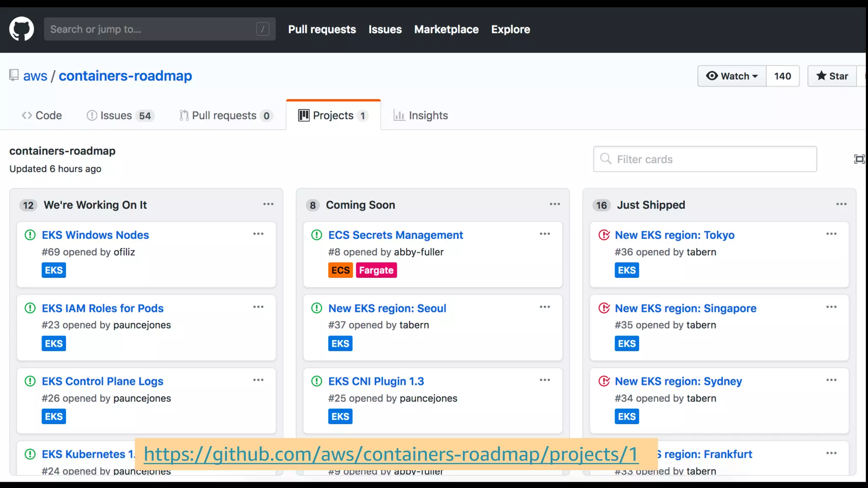Open menu for Coming Soon column

(x=555, y=204)
